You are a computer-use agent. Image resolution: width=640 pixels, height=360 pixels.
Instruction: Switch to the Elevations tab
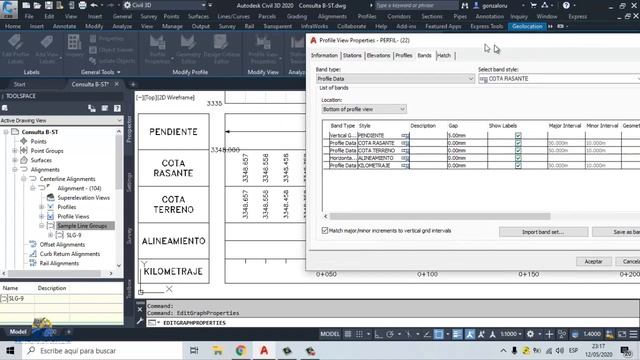click(378, 56)
